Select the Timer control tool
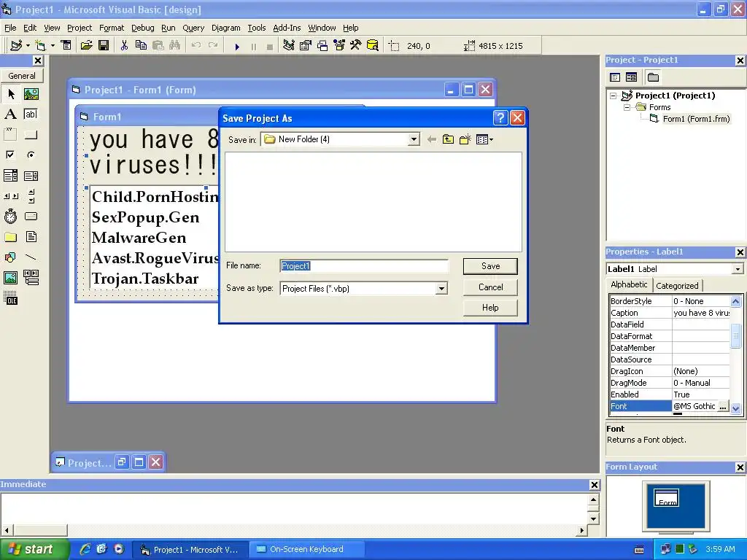Image resolution: width=747 pixels, height=560 pixels. coord(11,216)
